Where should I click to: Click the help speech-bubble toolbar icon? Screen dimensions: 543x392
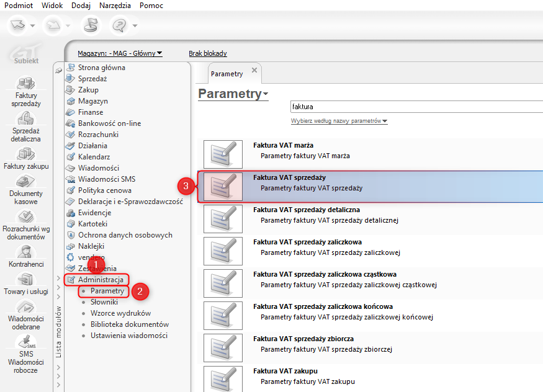pos(119,25)
